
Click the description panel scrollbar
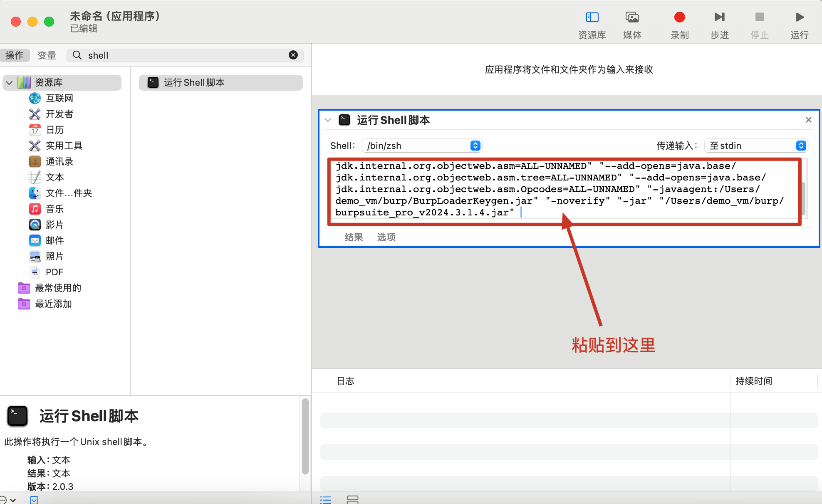(305, 437)
